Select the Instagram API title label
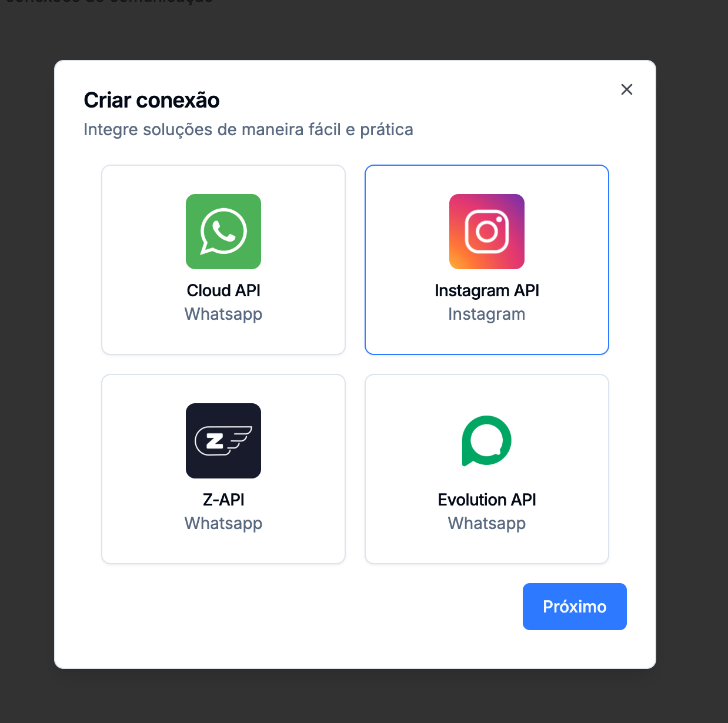Viewport: 728px width, 723px height. [487, 290]
